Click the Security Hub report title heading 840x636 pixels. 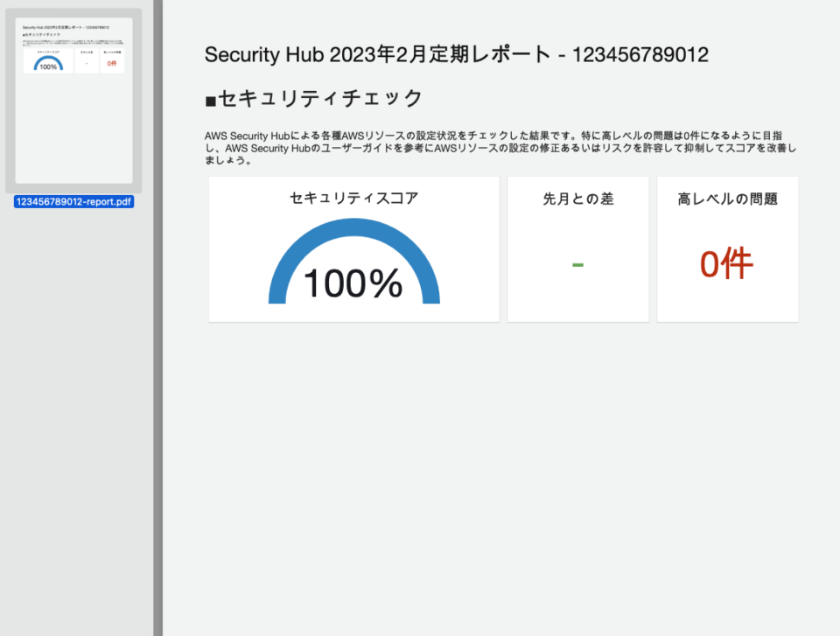(x=457, y=54)
